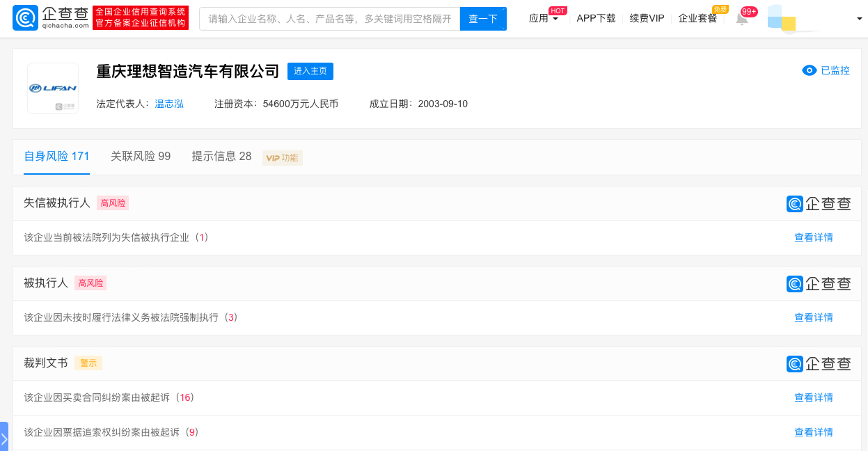The height and width of the screenshot is (451, 868).
Task: Click the 高风险 tag beside 失信被执行人
Action: click(x=113, y=203)
